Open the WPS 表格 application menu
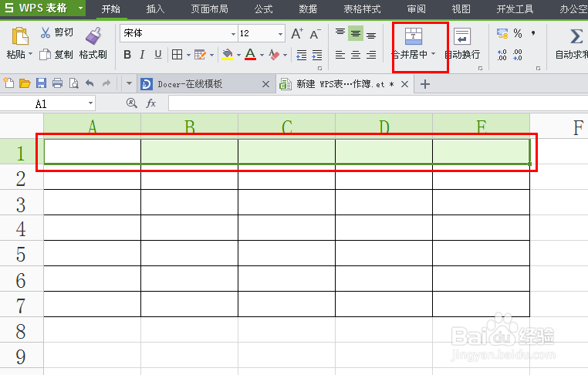The height and width of the screenshot is (375, 588). pyautogui.click(x=42, y=8)
